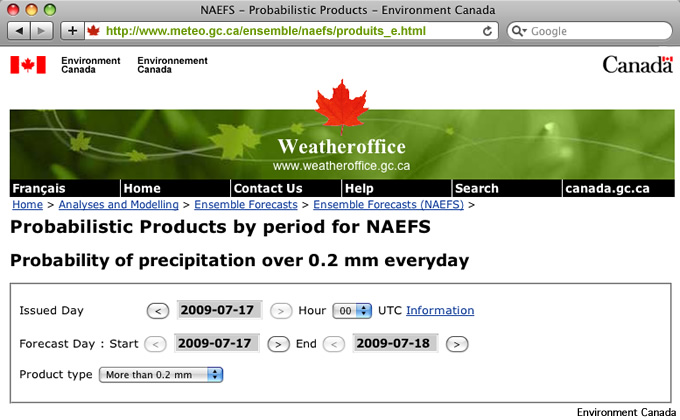Open the Product type dropdown

161,375
